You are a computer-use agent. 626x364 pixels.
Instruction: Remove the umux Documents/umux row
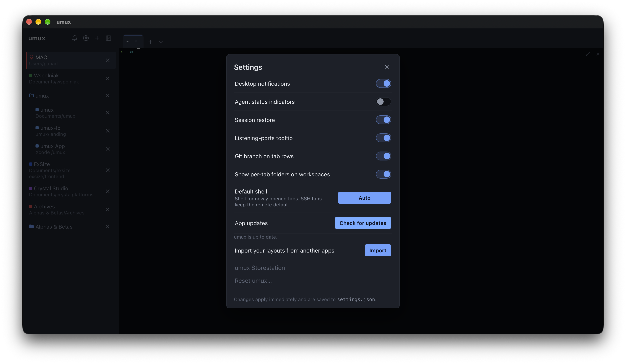pyautogui.click(x=107, y=113)
